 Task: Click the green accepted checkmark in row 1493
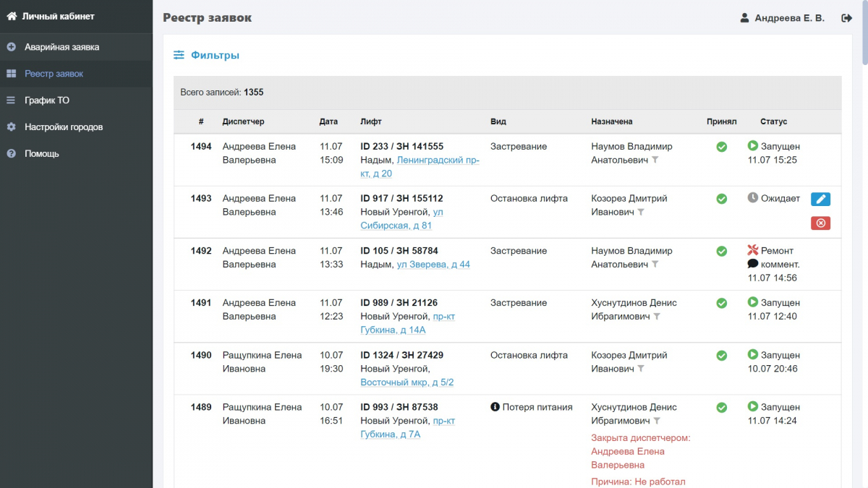point(721,199)
